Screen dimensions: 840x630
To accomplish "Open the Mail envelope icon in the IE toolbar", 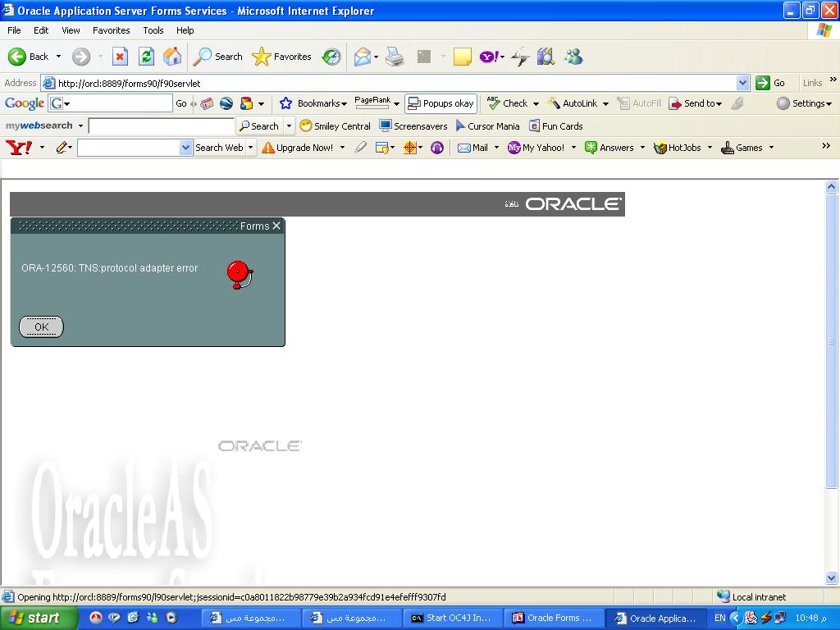I will (x=362, y=57).
